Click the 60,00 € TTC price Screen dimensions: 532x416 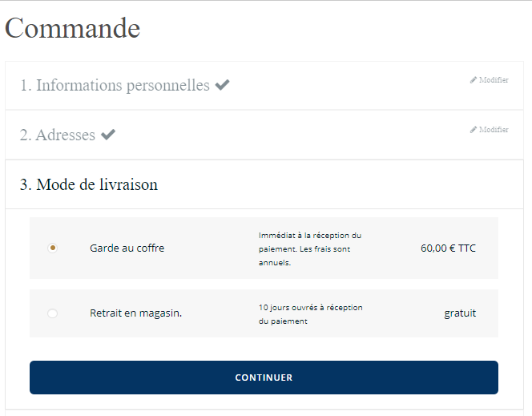coord(448,248)
